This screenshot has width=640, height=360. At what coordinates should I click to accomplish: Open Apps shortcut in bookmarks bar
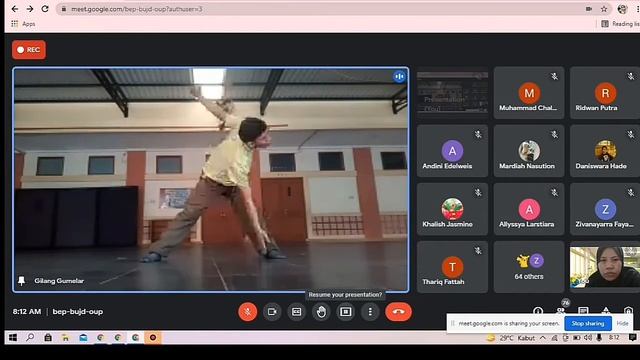[23, 24]
